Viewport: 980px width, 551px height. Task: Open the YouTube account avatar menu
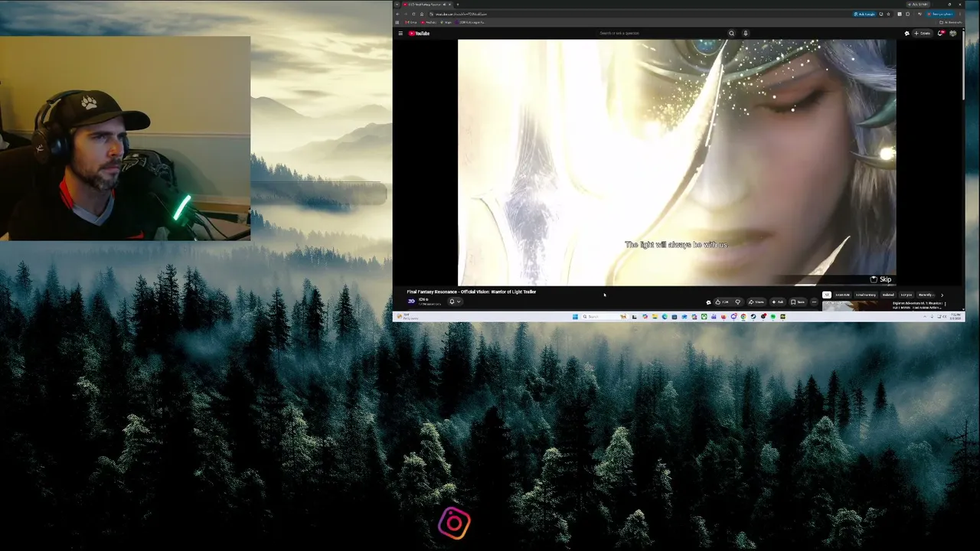click(953, 33)
